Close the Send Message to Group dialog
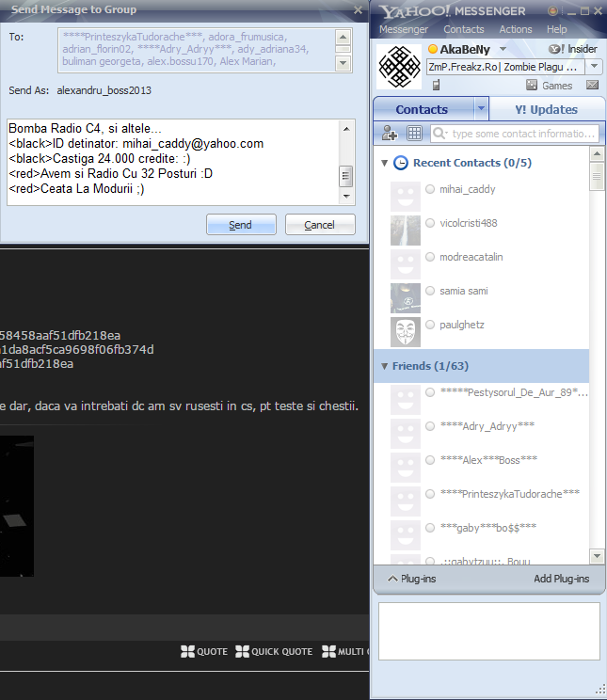607x700 pixels. [358, 9]
